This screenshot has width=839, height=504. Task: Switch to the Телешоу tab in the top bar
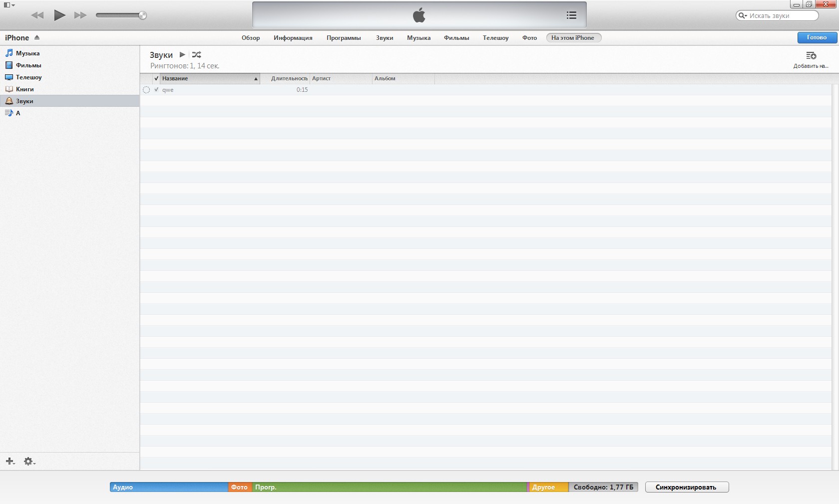pyautogui.click(x=495, y=38)
